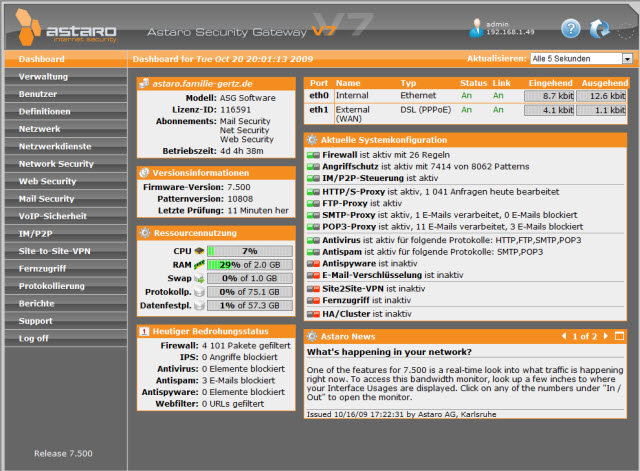Screen dimensions: 640x471
Task: Open the IM/P2P sidebar menu
Action: [x=66, y=234]
